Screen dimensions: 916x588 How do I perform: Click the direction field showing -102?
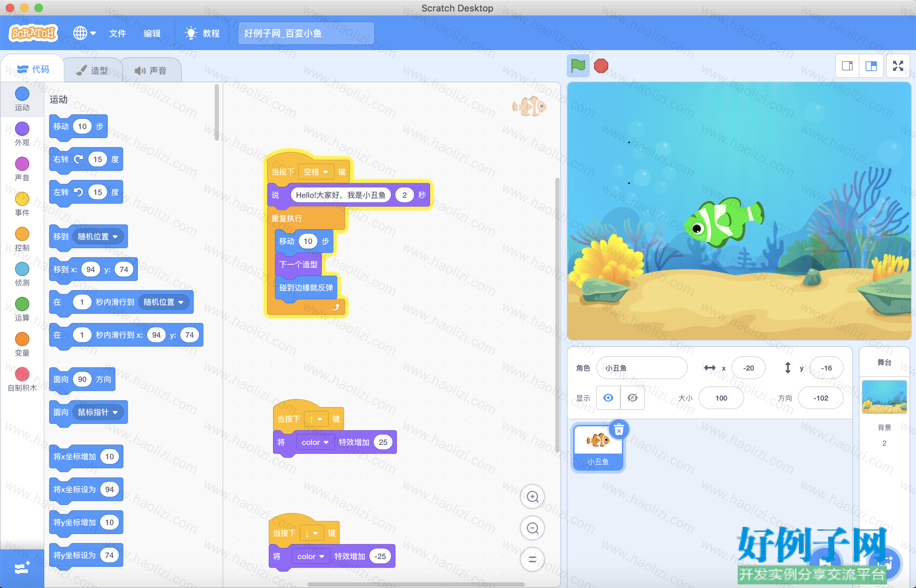tap(820, 398)
